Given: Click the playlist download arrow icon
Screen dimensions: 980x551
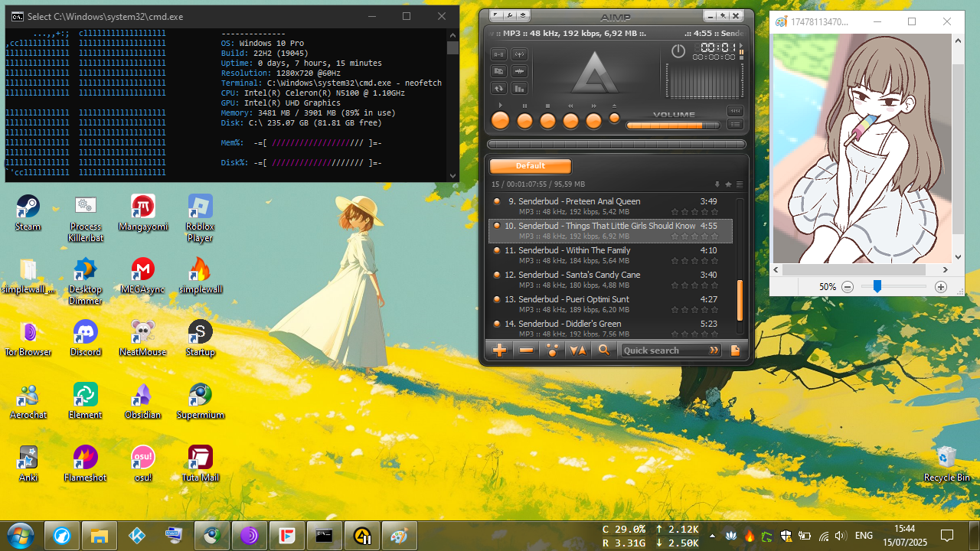Looking at the screenshot, I should click(717, 184).
